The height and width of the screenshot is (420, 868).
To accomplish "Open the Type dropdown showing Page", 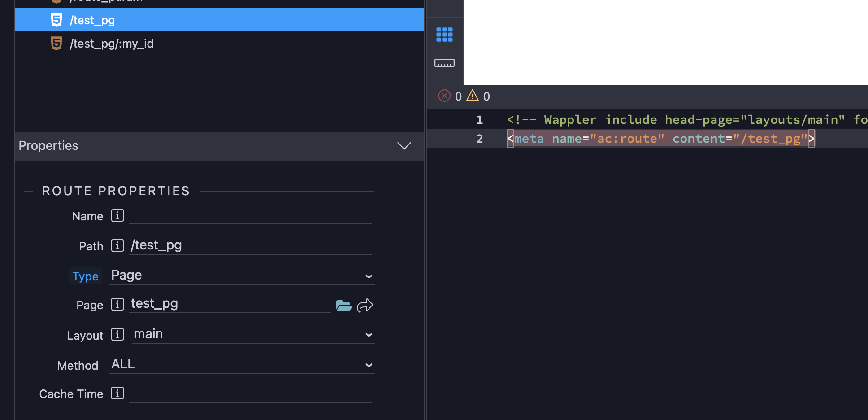I will point(242,276).
